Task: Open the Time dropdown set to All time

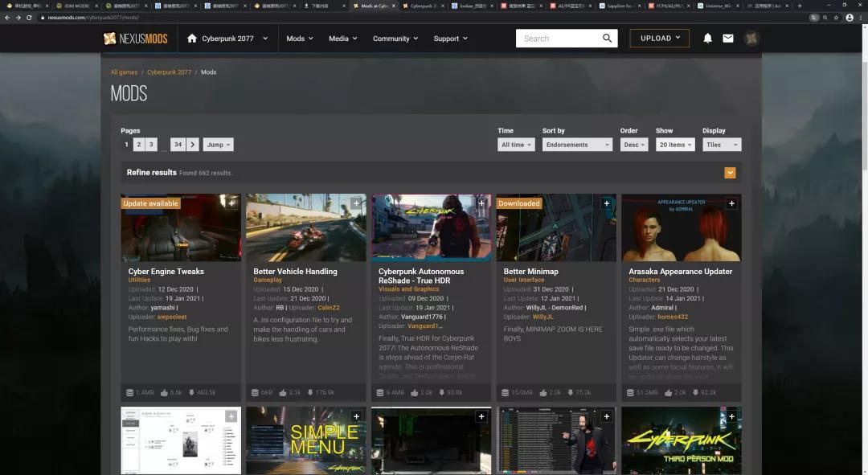Action: pos(516,145)
